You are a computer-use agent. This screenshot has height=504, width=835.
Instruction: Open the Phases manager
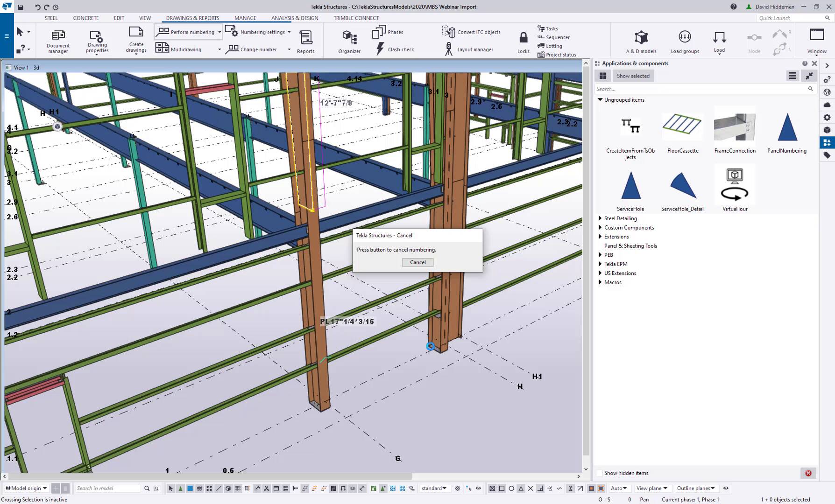(388, 32)
